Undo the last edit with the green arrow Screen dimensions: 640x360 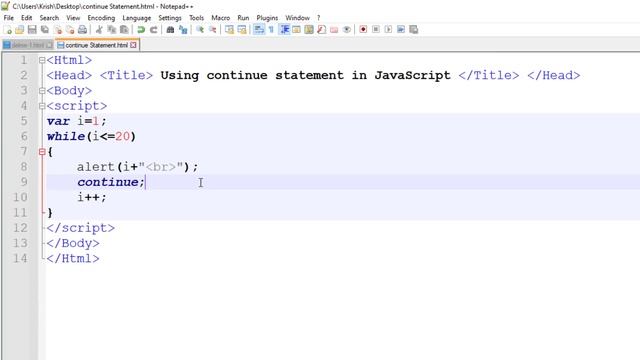pos(141,30)
